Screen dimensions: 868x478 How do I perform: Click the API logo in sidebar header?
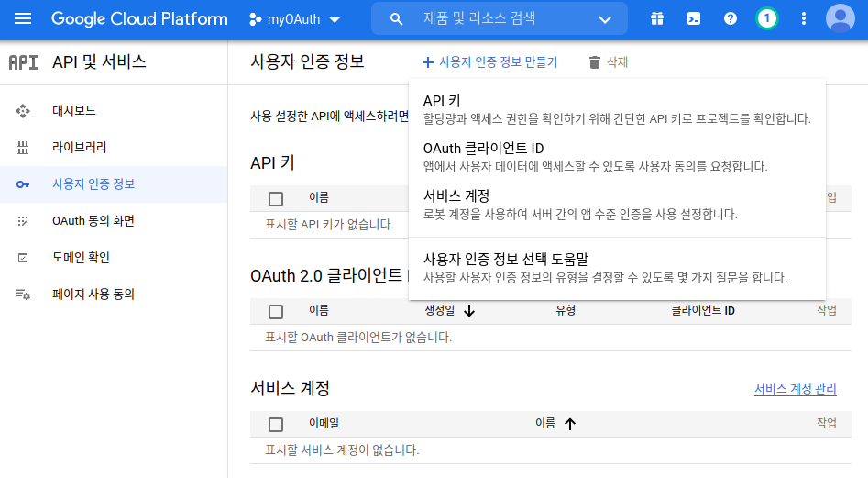point(23,62)
